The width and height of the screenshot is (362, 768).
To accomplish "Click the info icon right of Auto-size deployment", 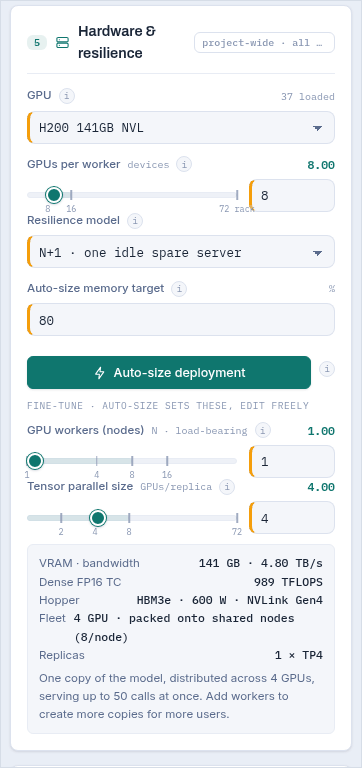I will point(327,369).
